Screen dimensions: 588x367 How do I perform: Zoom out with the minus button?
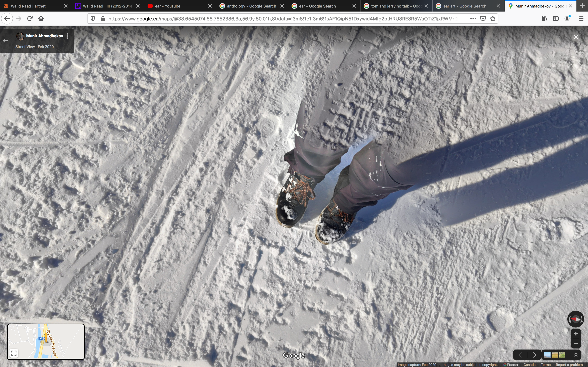click(x=576, y=343)
